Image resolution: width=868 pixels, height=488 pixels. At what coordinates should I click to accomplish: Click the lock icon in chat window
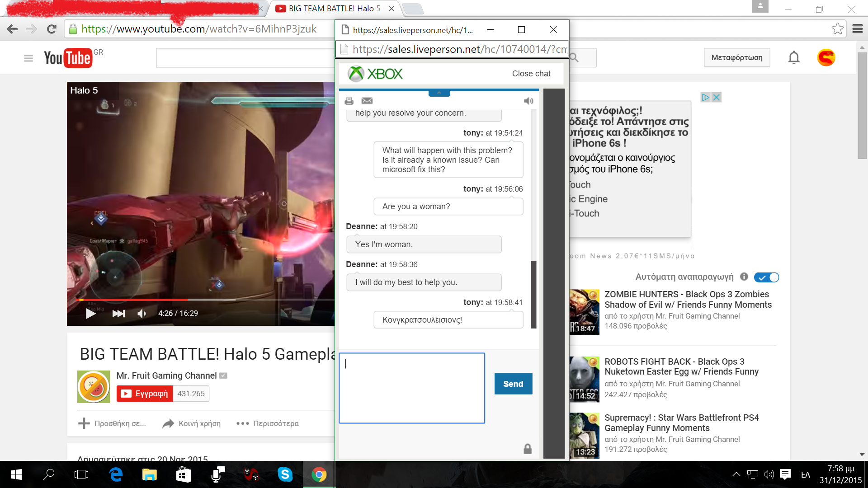528,449
